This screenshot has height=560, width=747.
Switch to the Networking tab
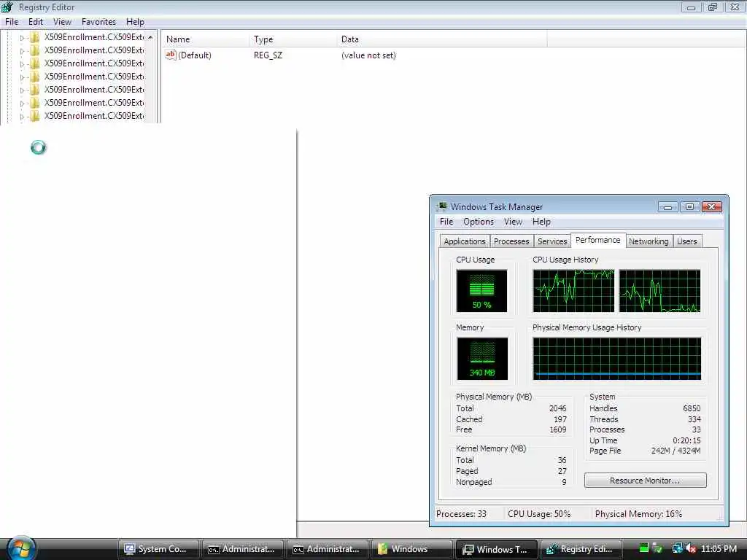[649, 241]
